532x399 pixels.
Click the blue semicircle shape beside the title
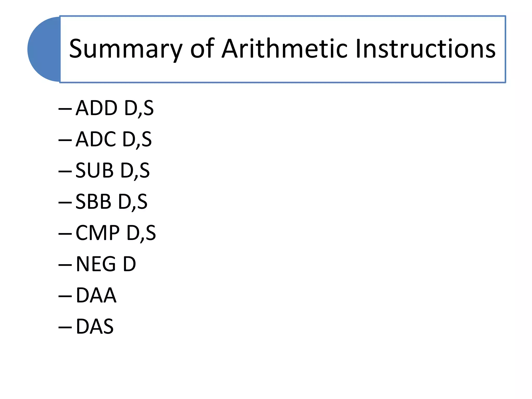44,49
